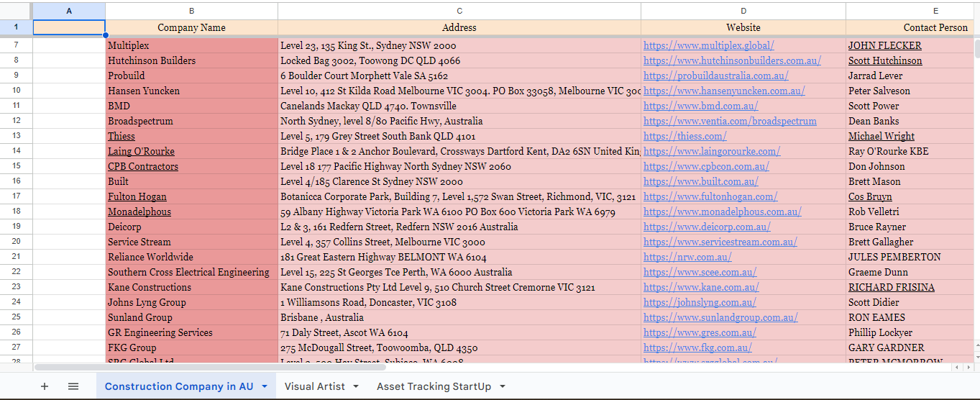
Task: Open the cpbcon.com.au link
Action: 706,166
